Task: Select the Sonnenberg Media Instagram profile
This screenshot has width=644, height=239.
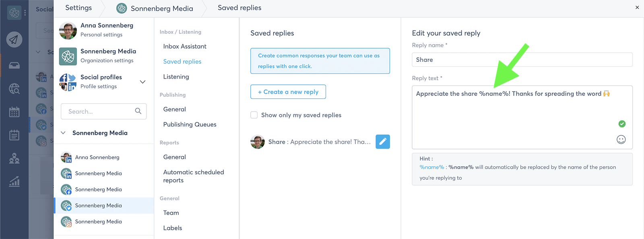Action: coord(98,221)
